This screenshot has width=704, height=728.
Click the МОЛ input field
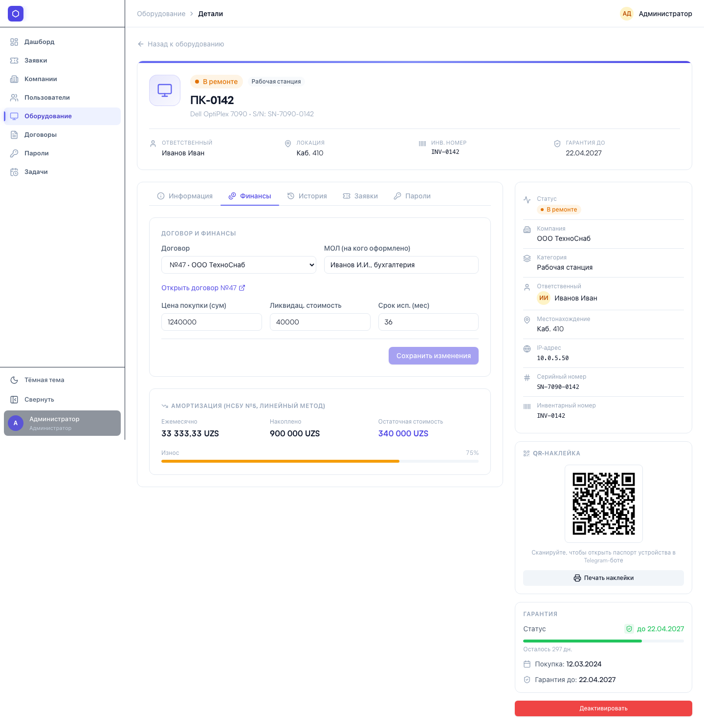[x=401, y=265]
